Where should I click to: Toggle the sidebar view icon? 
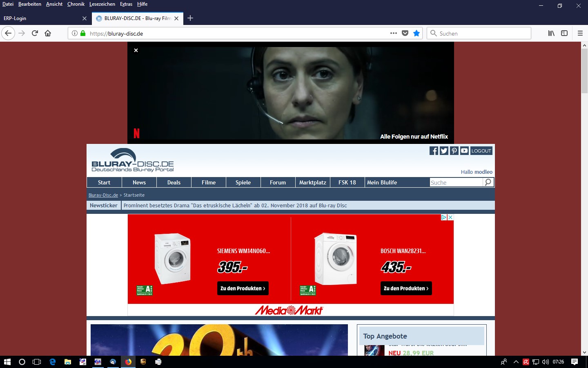click(x=564, y=33)
